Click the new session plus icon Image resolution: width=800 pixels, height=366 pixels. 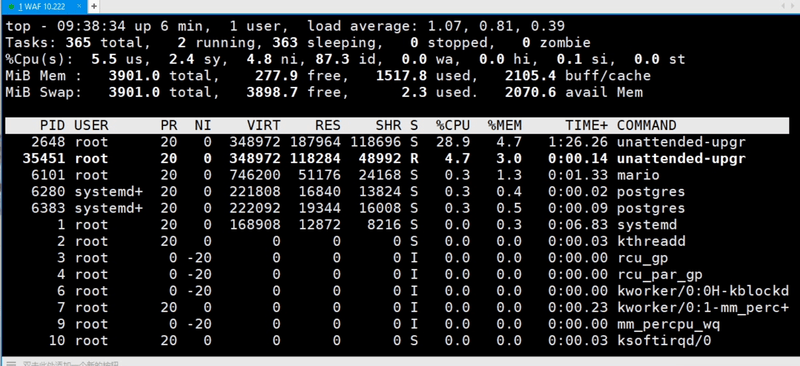point(94,6)
